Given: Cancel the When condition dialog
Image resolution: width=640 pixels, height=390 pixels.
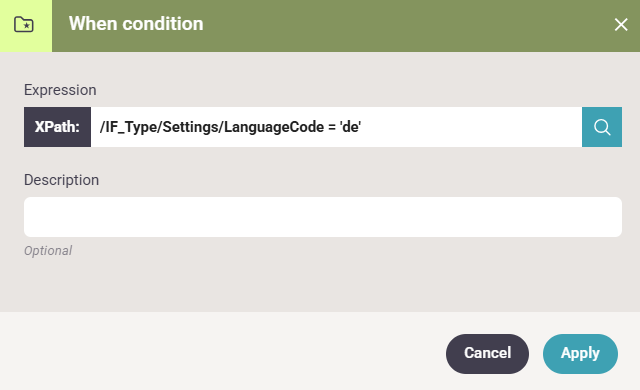Looking at the screenshot, I should tap(487, 354).
